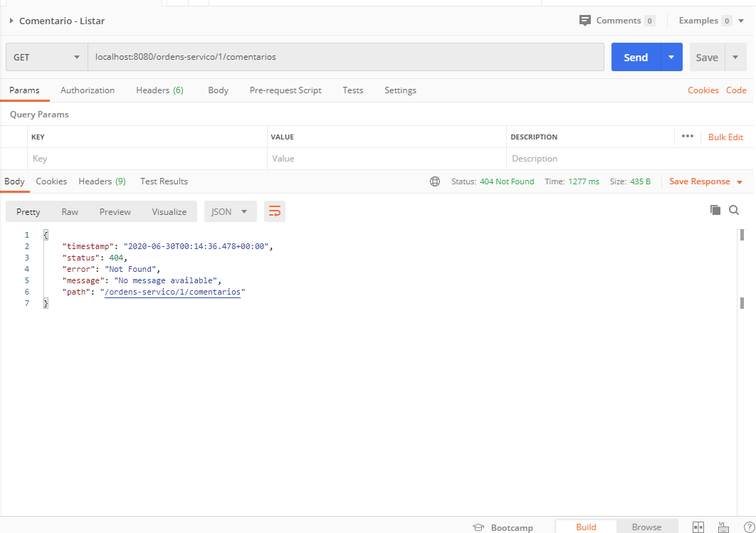This screenshot has height=533, width=756.
Task: Open the JSON format dropdown
Action: pos(231,211)
